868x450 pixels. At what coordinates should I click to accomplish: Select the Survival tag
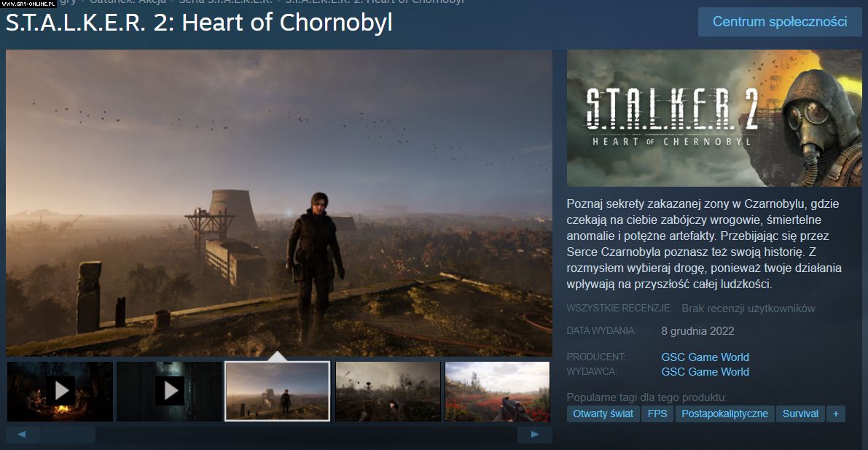point(800,414)
